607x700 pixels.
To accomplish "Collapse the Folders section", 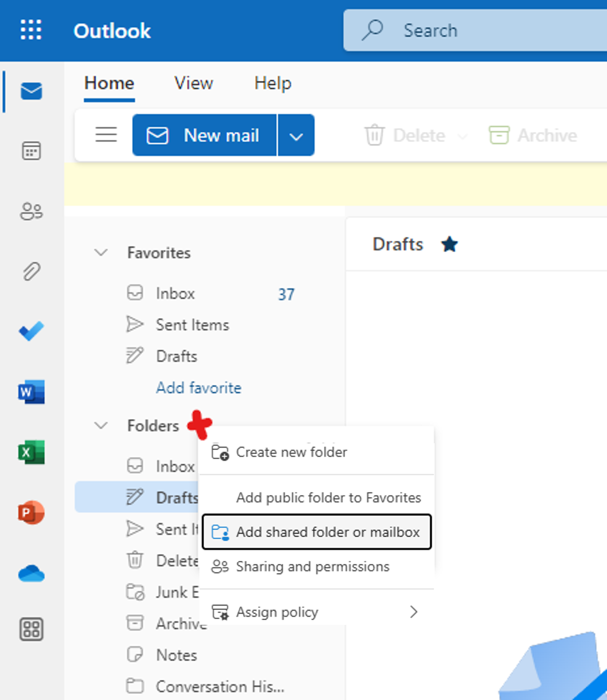I will (101, 425).
